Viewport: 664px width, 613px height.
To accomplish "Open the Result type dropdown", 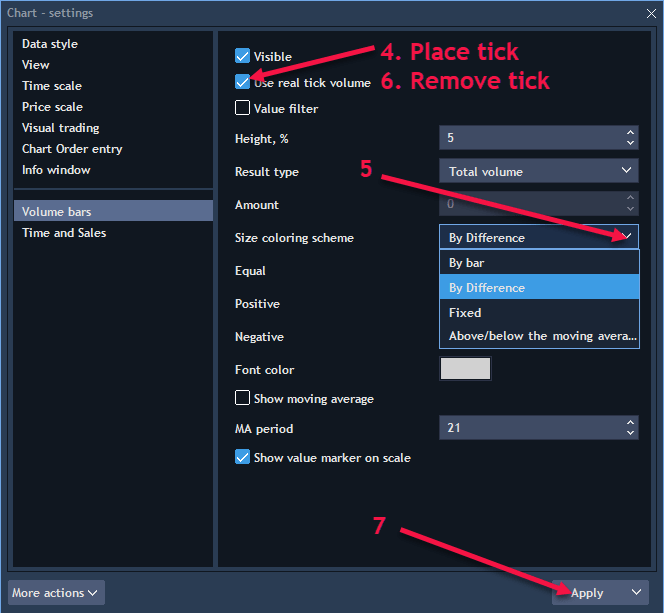I will [538, 171].
